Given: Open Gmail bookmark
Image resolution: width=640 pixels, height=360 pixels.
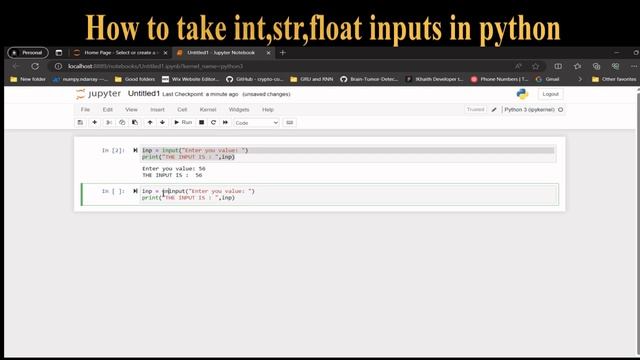Looking at the screenshot, I should click(x=547, y=79).
